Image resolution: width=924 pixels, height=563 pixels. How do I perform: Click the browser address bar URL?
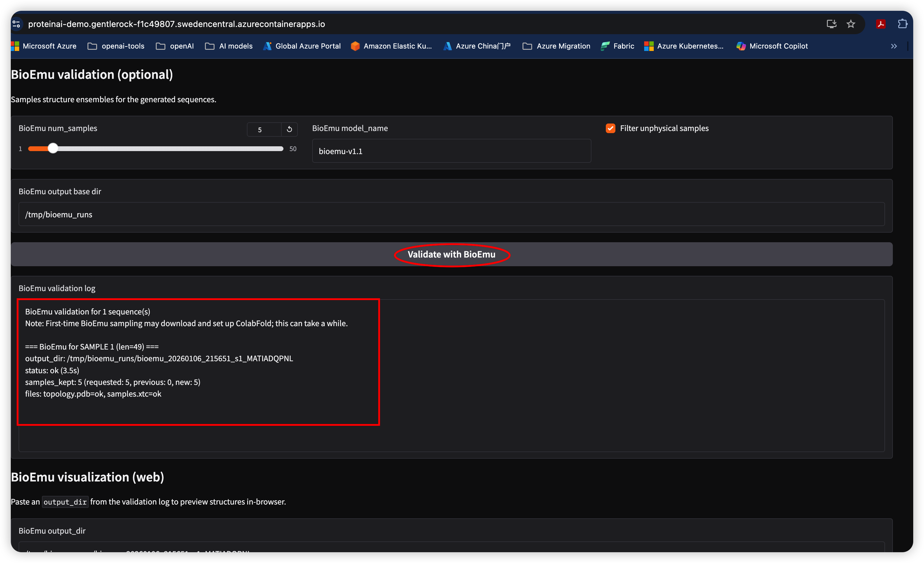[176, 24]
